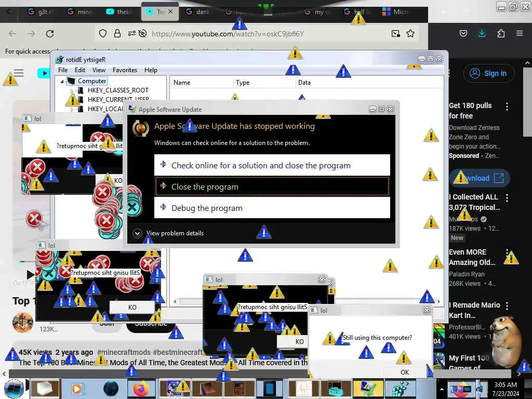Expand View problem details chevron
The image size is (532, 399).
[x=137, y=233]
